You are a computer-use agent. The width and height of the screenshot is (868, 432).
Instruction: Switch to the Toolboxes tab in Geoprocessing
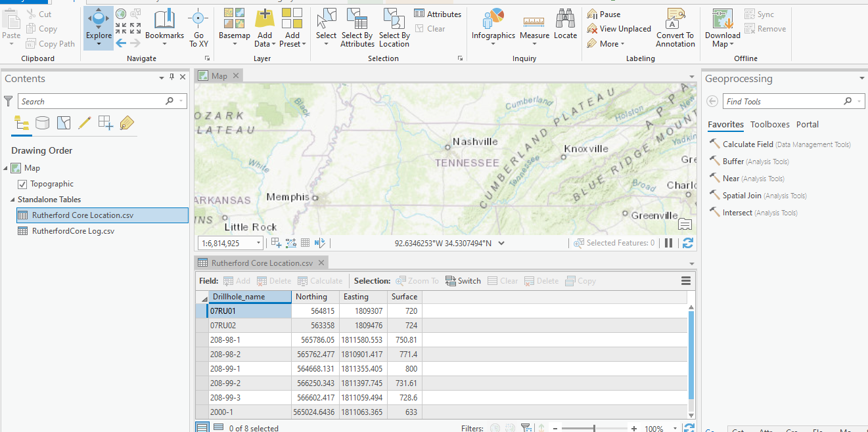[769, 124]
